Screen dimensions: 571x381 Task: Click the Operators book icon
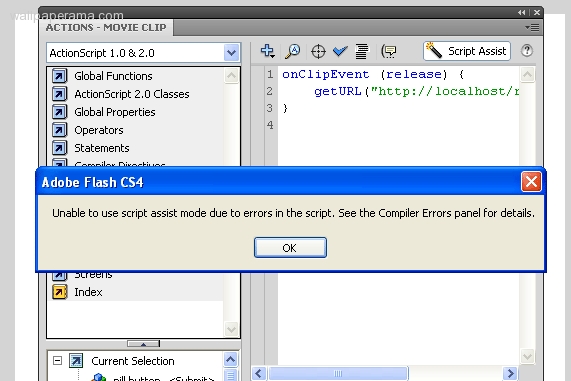pos(59,130)
